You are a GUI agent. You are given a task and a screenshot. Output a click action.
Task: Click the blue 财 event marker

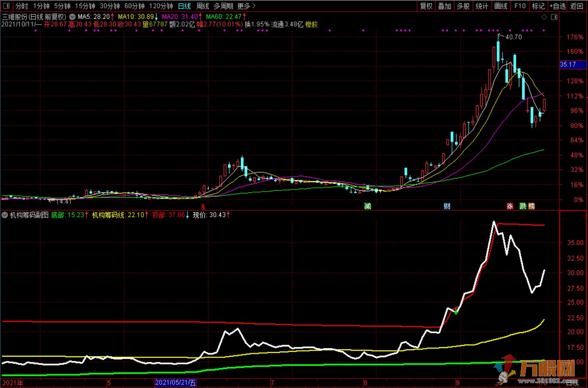tap(447, 206)
